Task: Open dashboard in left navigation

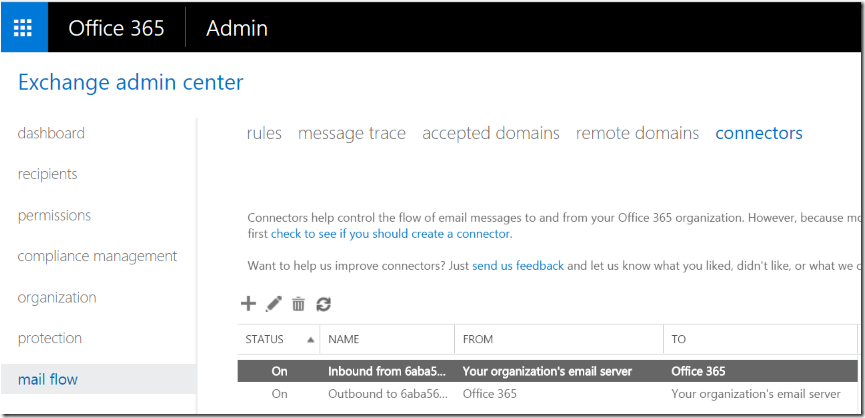Action: tap(51, 133)
